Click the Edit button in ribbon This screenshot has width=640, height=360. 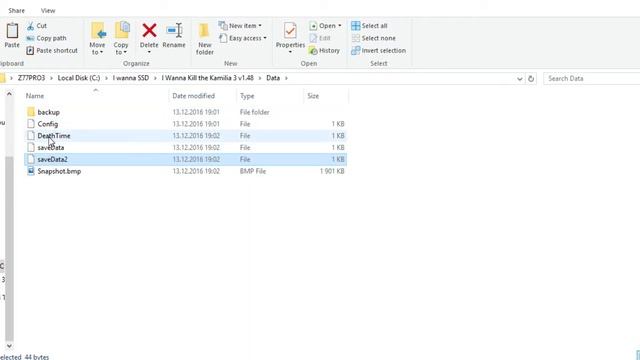(320, 38)
